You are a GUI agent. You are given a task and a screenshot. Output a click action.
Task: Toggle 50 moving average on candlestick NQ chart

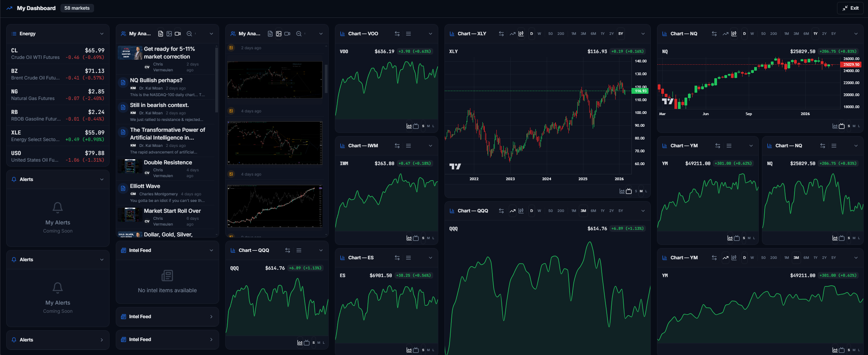[x=763, y=34]
